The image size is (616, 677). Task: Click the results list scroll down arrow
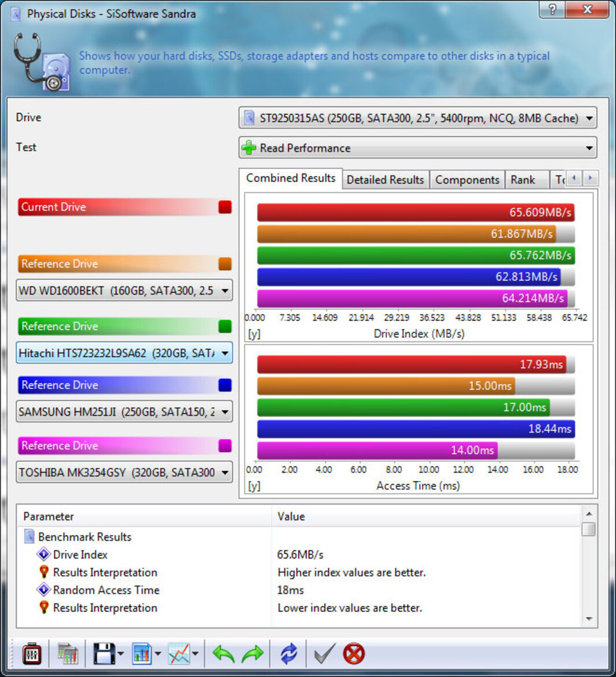[x=589, y=619]
